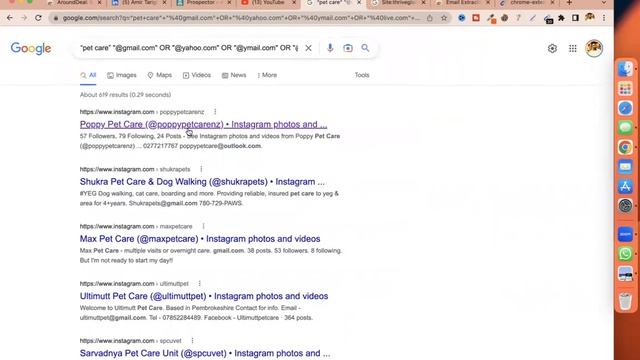Image resolution: width=640 pixels, height=360 pixels.
Task: Open more options for ultimuttpet result
Action: (200, 283)
